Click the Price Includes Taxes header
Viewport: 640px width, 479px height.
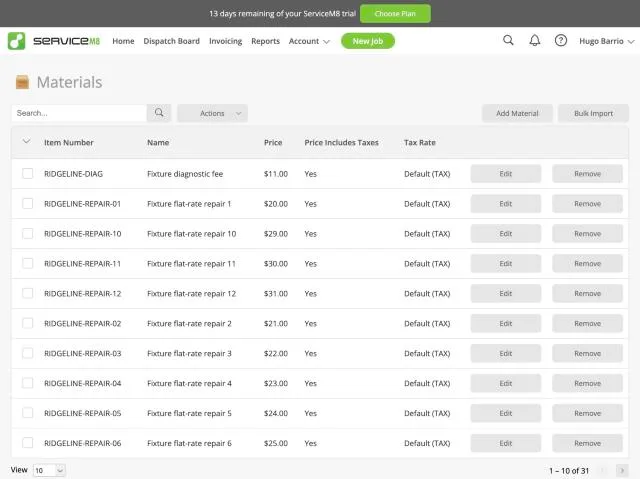341,142
